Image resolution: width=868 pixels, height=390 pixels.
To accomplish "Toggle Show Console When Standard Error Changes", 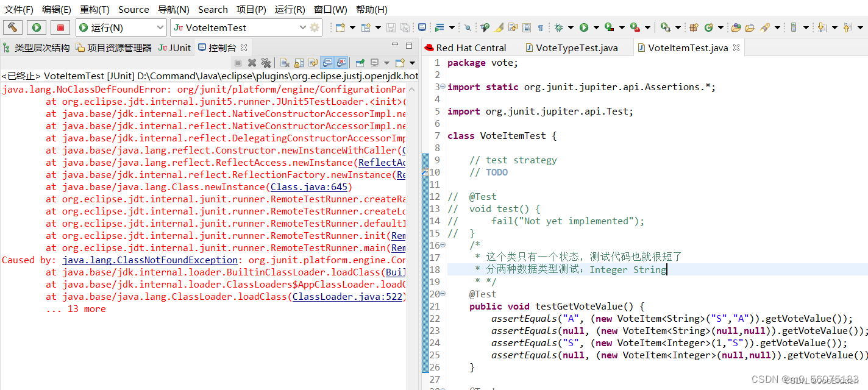I will tap(341, 62).
